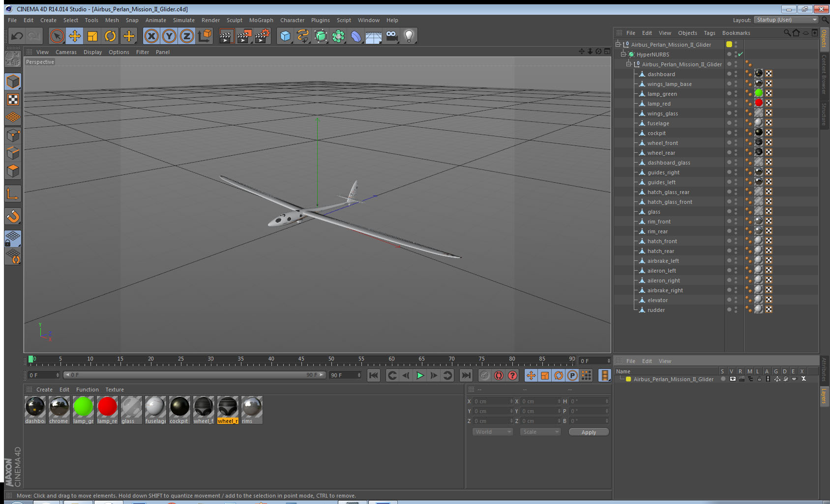Image resolution: width=830 pixels, height=504 pixels.
Task: Select the chrome material thumbnail
Action: 59,410
